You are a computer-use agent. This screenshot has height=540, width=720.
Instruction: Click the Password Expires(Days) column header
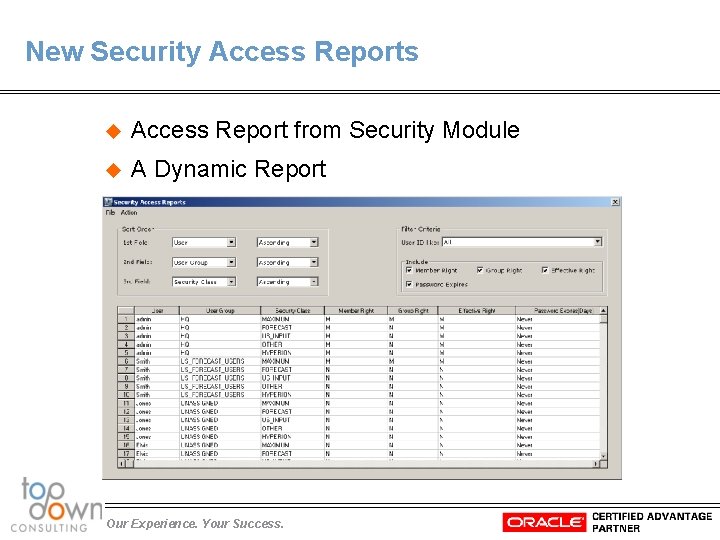557,311
